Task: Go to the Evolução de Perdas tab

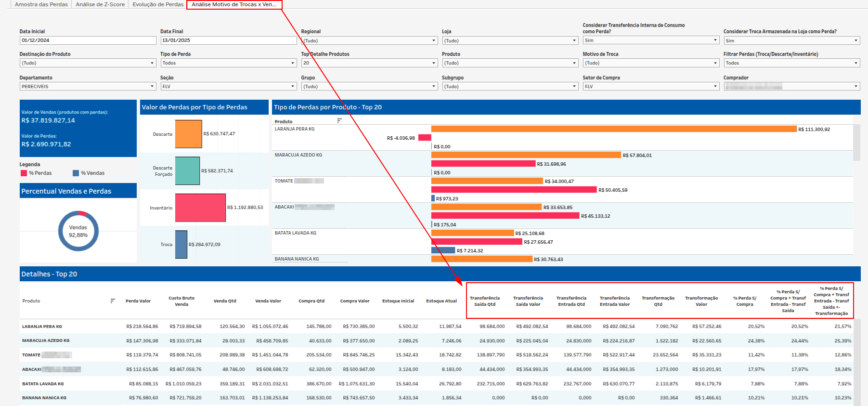Action: tap(158, 4)
